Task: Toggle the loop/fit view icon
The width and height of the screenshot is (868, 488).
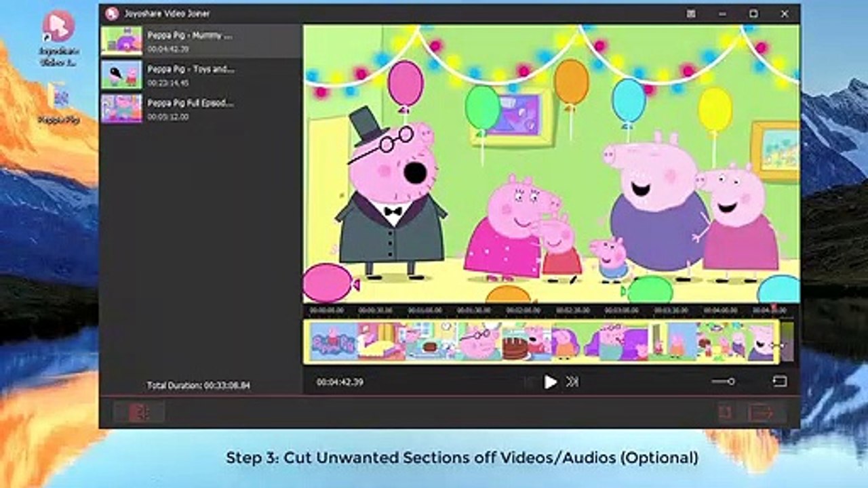Action: (780, 382)
